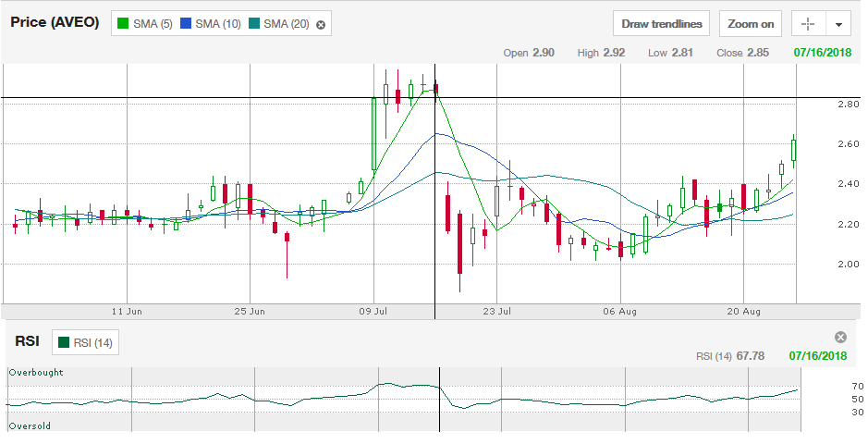Open the dropdown arrow beside the crosshair tool
The image size is (868, 444).
[x=838, y=24]
